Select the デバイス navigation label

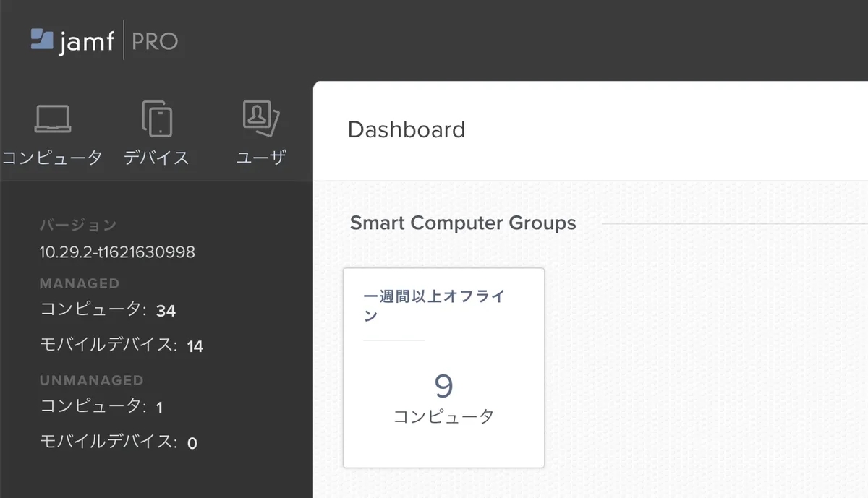point(157,158)
